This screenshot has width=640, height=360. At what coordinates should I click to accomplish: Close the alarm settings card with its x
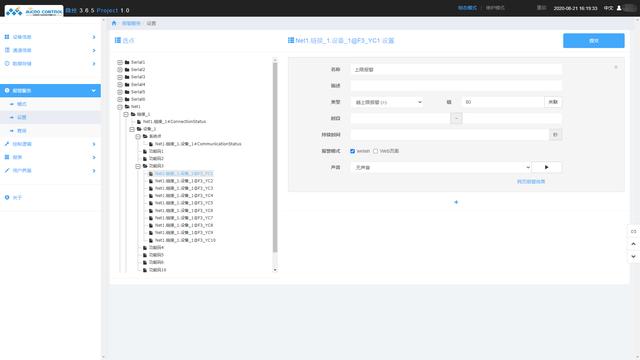(x=616, y=67)
